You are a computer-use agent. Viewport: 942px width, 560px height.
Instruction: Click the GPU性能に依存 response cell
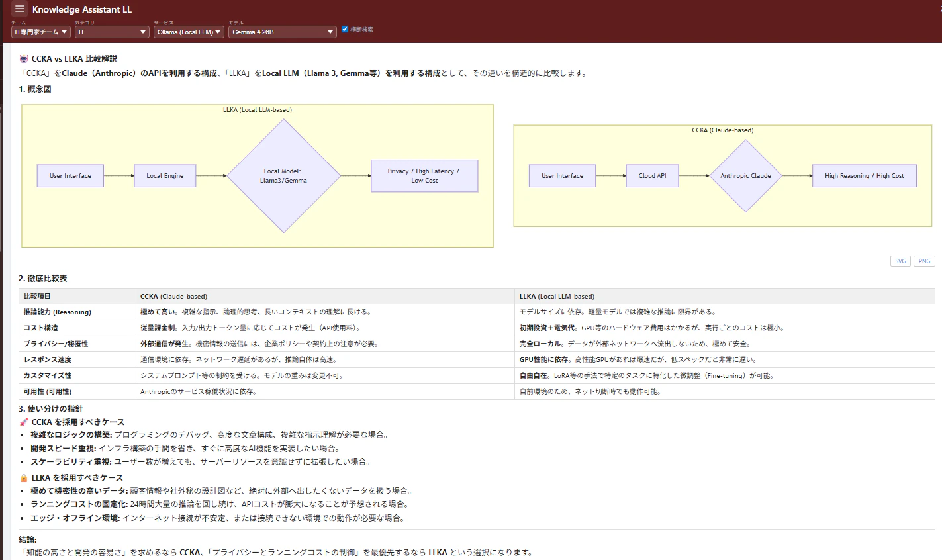pyautogui.click(x=725, y=359)
